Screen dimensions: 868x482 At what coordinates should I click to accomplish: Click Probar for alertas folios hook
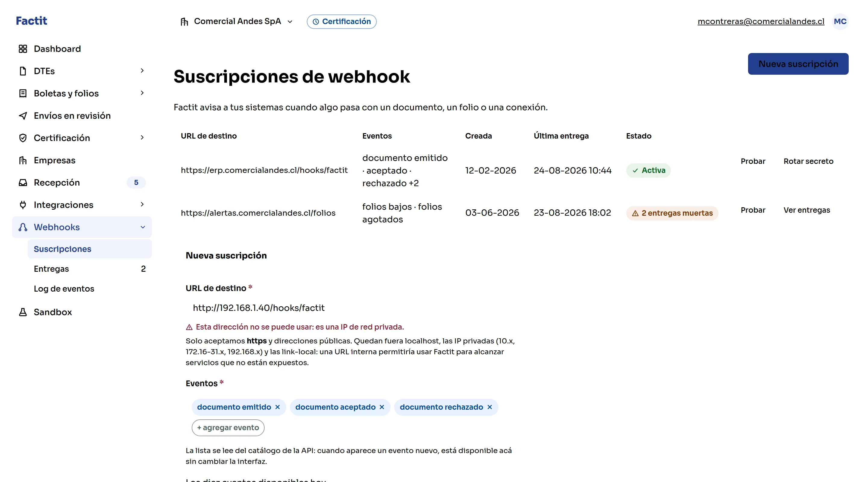(x=753, y=210)
